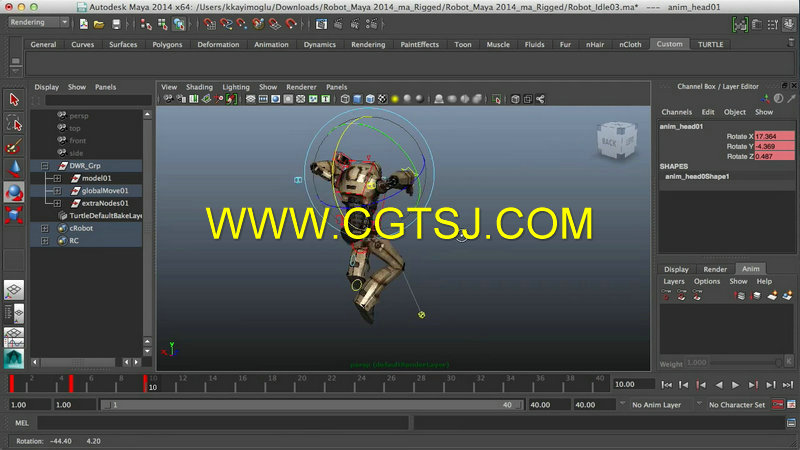Activate the Rotate tool sphere icon
Screen dimensions: 800x450
14,192
